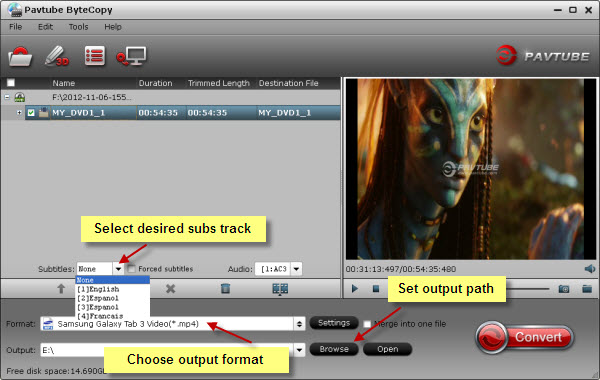The width and height of the screenshot is (600, 380).
Task: Toggle the select-all checkbox in list header
Action: pos(11,83)
